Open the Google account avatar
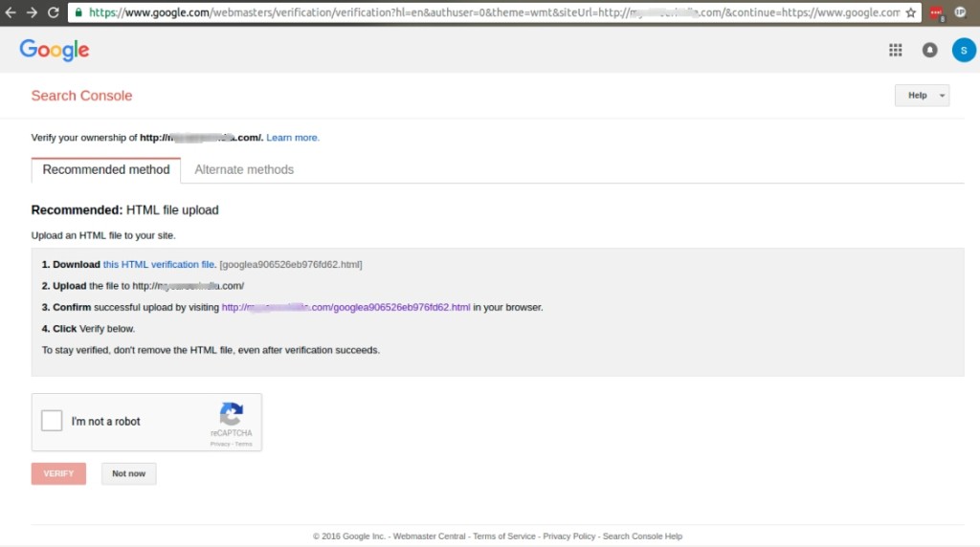Screen dimensions: 980x547 (963, 51)
